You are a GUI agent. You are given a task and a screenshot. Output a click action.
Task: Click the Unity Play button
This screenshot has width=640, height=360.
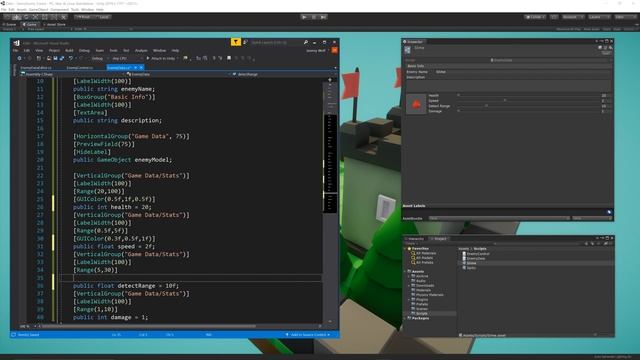point(304,17)
